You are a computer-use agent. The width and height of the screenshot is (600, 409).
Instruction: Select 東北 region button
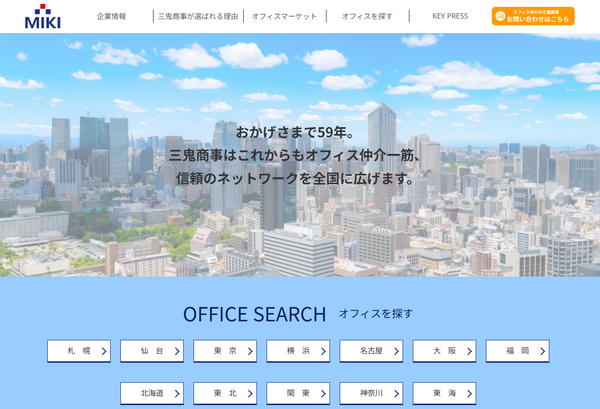coord(225,393)
